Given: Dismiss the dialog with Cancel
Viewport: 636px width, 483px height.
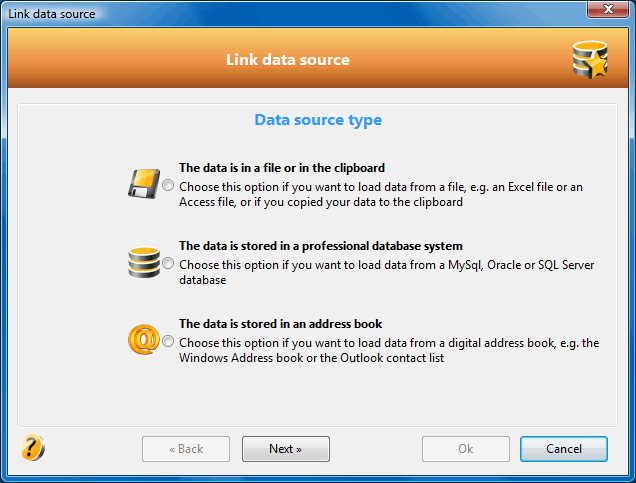Looking at the screenshot, I should coord(564,449).
